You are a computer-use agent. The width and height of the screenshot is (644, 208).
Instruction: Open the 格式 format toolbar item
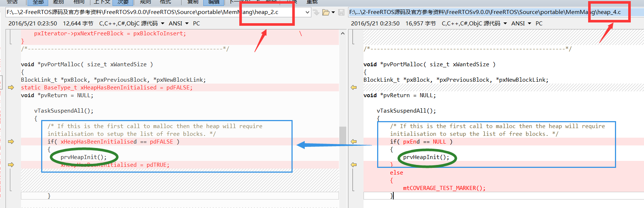pyautogui.click(x=165, y=2)
